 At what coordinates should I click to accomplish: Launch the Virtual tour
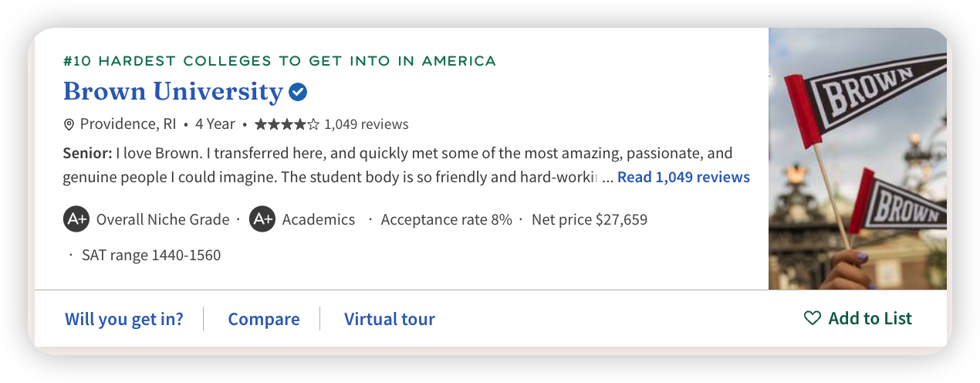[x=390, y=319]
